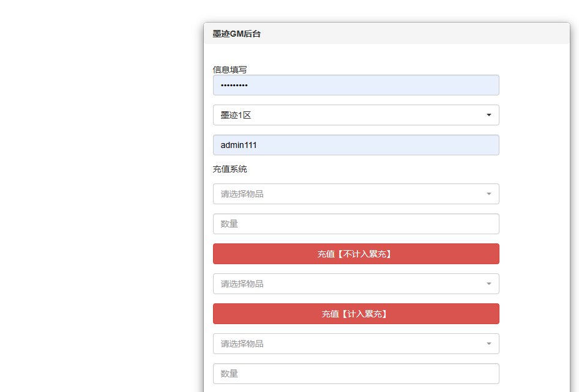Click the 数量 field above 充值【不计入累充】
Image resolution: width=579 pixels, height=392 pixels.
(x=356, y=224)
